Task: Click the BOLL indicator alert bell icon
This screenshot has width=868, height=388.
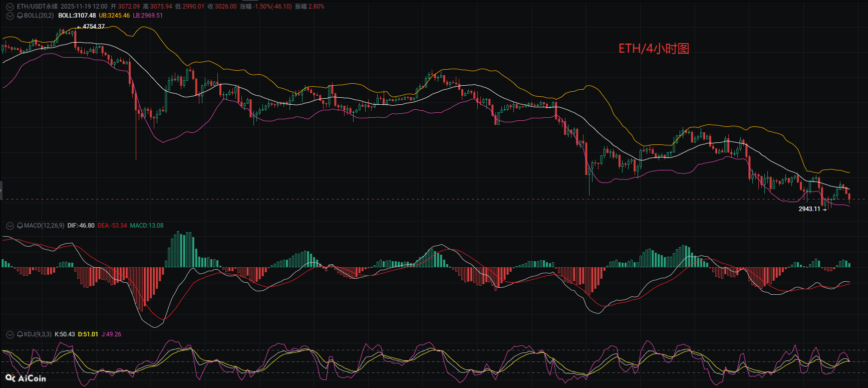Action: 20,16
